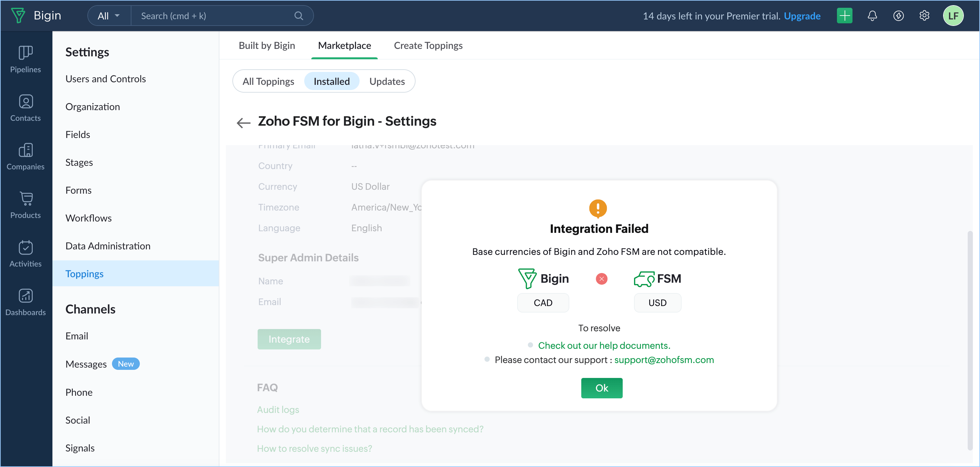
Task: Open the Products cart icon
Action: pos(26,205)
